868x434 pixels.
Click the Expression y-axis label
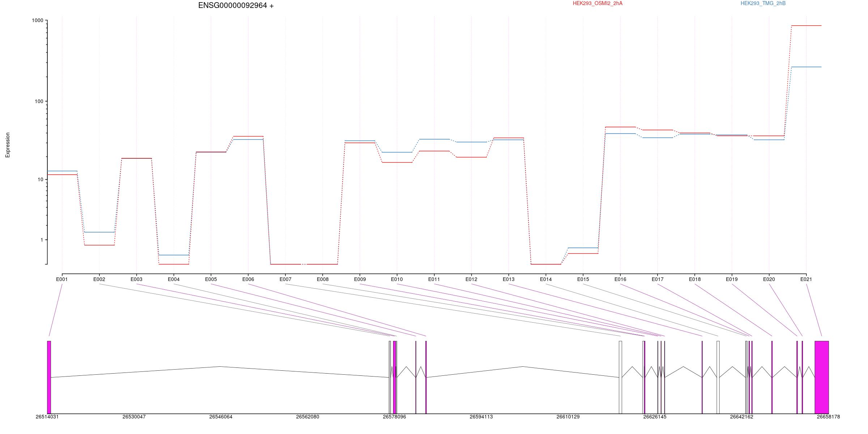coord(8,145)
